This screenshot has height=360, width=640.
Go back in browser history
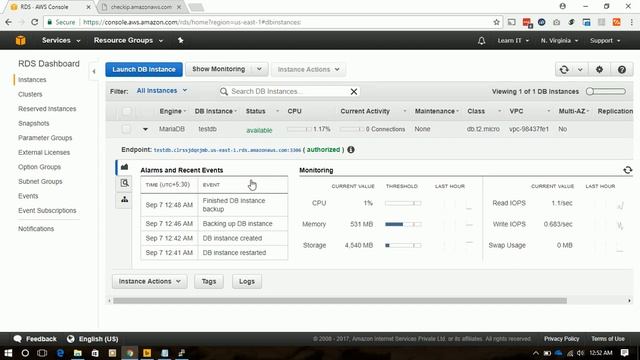coord(9,22)
